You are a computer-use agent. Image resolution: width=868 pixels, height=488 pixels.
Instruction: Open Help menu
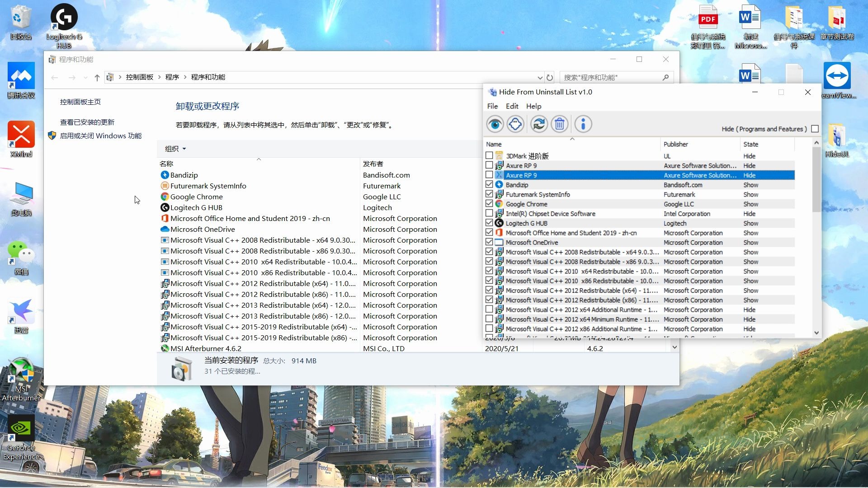point(533,106)
